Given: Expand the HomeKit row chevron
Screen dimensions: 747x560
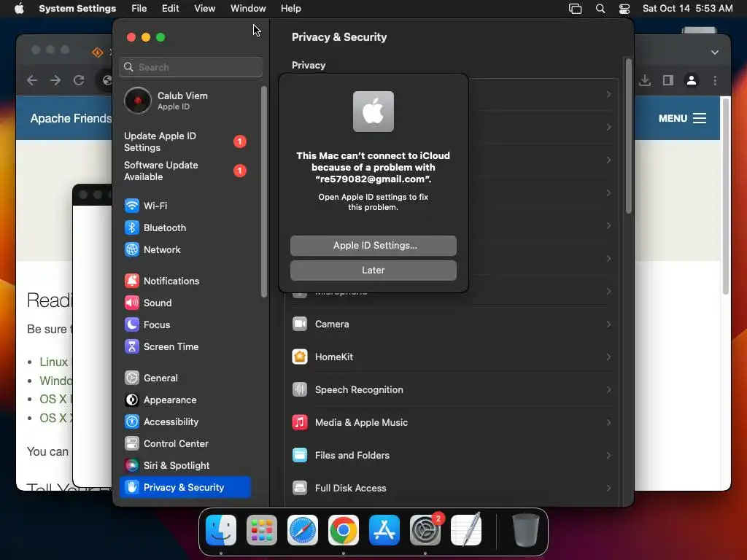Looking at the screenshot, I should coord(608,357).
